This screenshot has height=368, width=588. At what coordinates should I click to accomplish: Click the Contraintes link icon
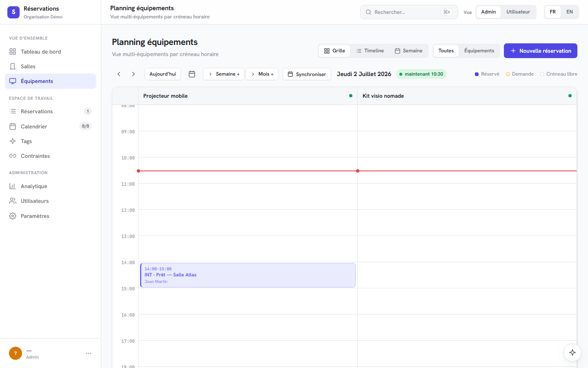(13, 156)
